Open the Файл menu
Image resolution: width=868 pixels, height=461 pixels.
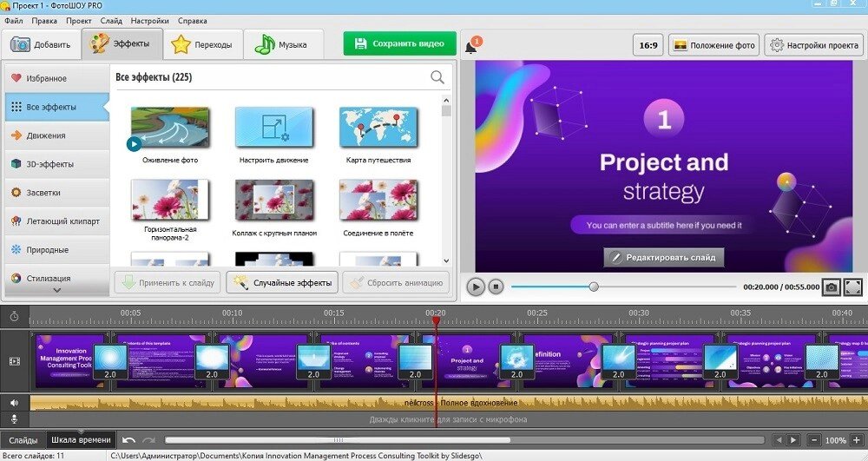point(14,21)
